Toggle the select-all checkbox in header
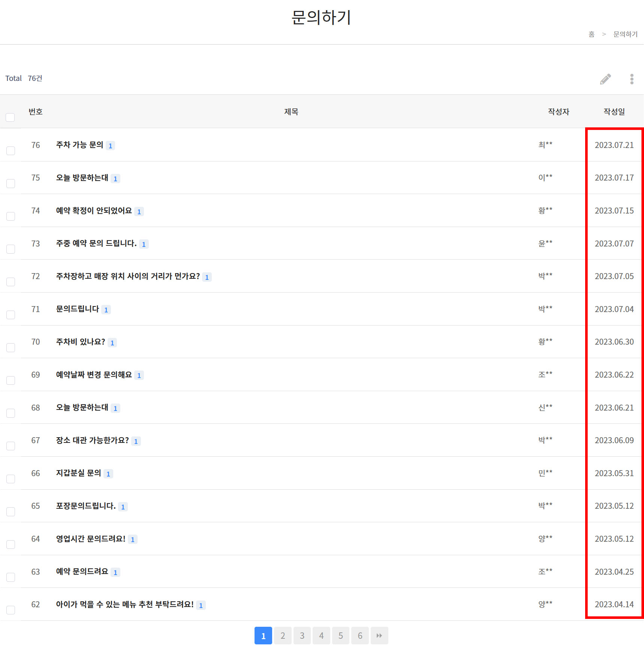Screen dimensions: 644x647 click(x=10, y=117)
